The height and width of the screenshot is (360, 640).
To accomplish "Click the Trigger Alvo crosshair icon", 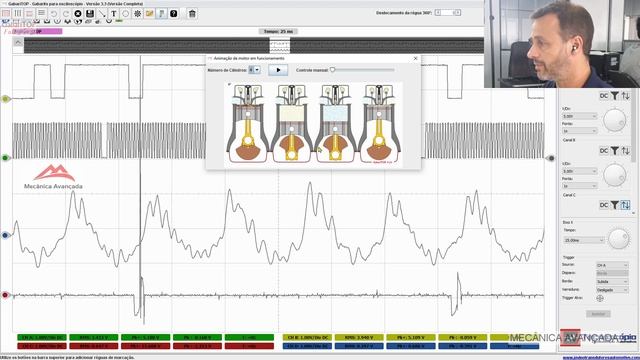I will click(x=600, y=298).
